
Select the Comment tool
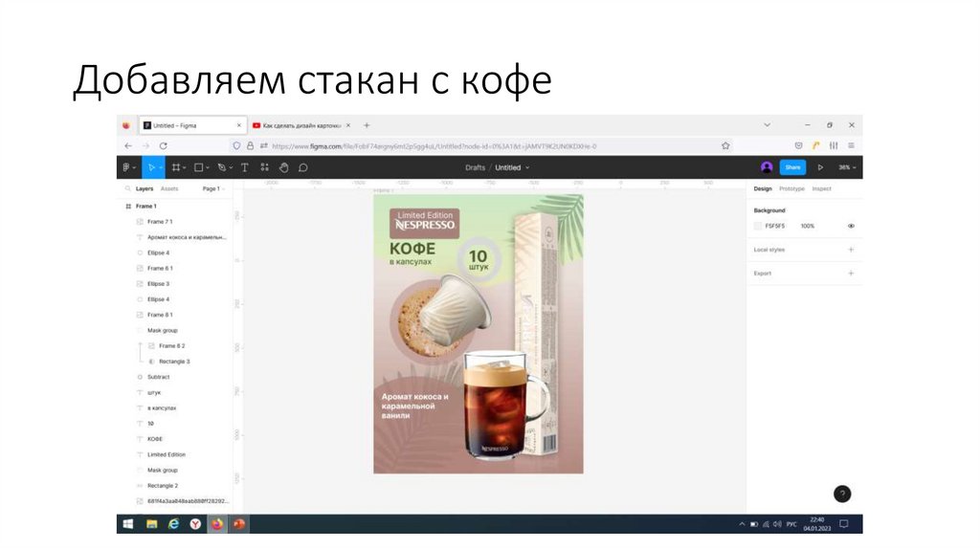(303, 167)
